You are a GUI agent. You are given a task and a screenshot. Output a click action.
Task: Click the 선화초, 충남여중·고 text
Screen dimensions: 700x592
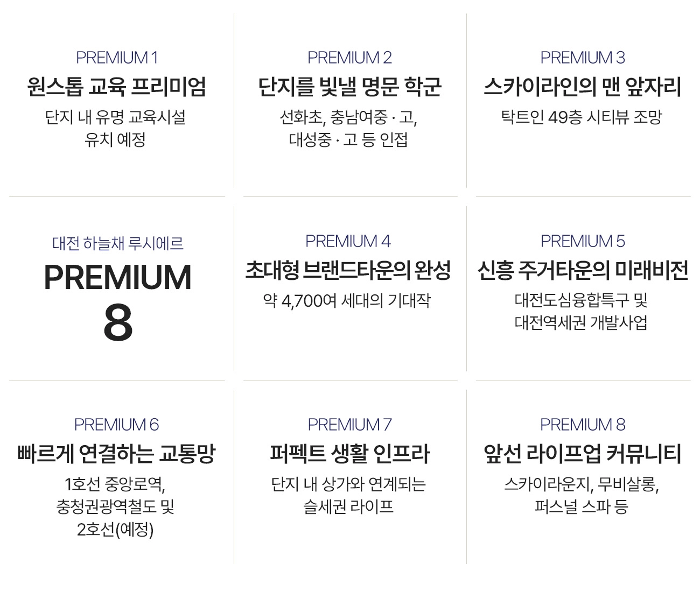click(349, 117)
